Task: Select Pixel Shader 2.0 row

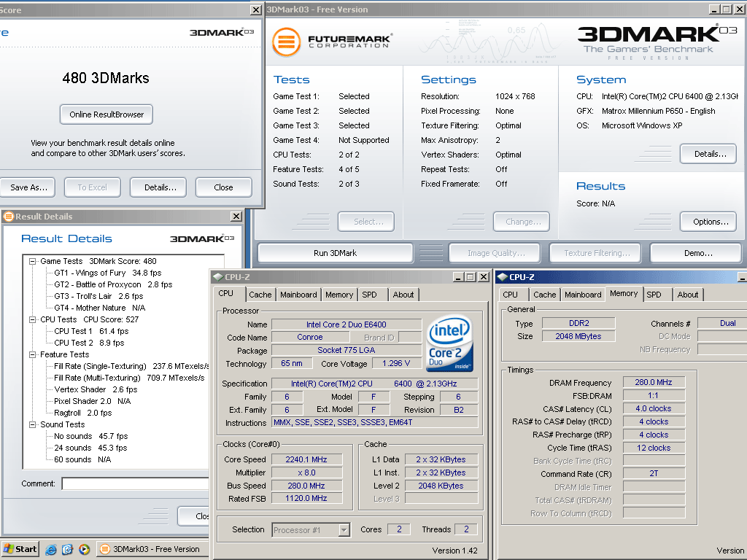Action: (x=92, y=401)
